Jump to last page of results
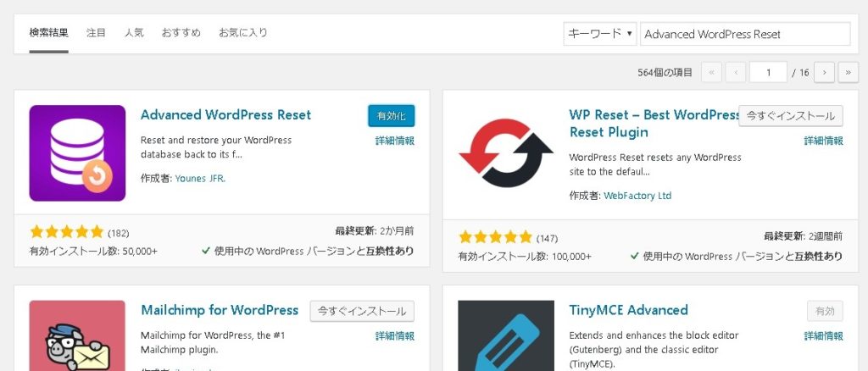The image size is (868, 371). (848, 73)
